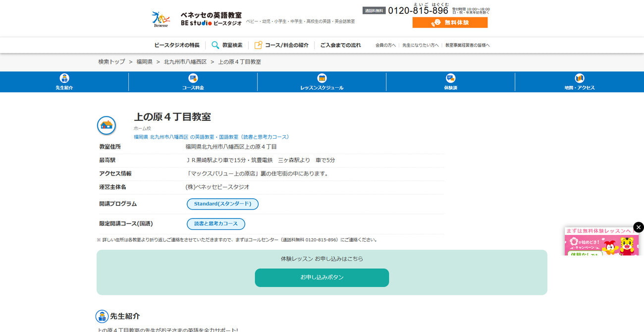Open コース料金 via its card icon
The image size is (644, 332).
coord(193,78)
